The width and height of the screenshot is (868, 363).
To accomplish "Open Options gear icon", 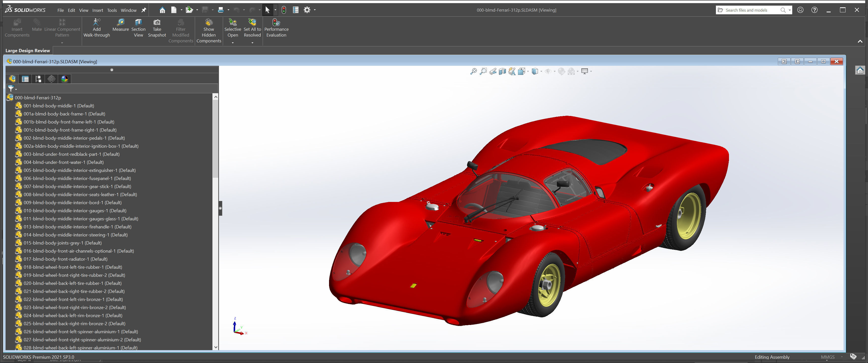I will tap(307, 10).
